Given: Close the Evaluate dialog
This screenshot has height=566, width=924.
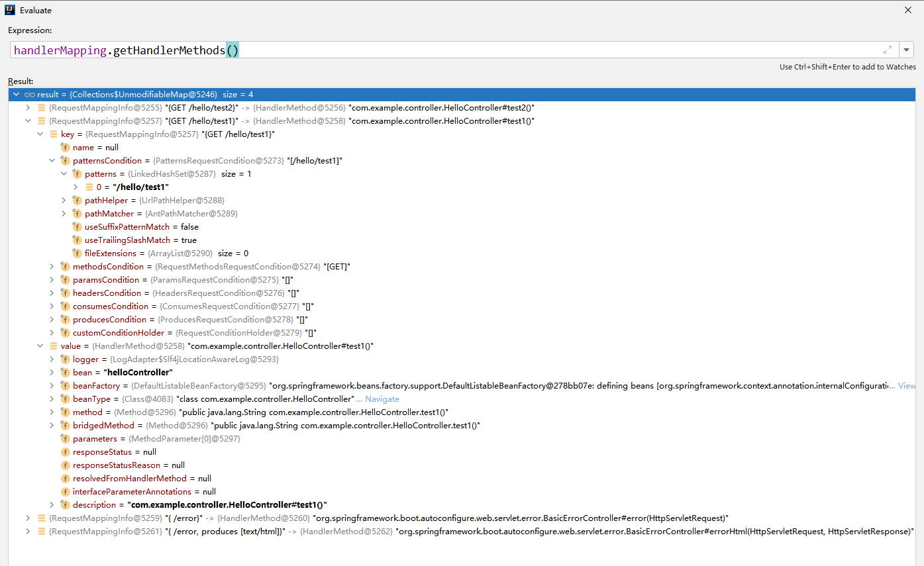Looking at the screenshot, I should click(x=907, y=10).
